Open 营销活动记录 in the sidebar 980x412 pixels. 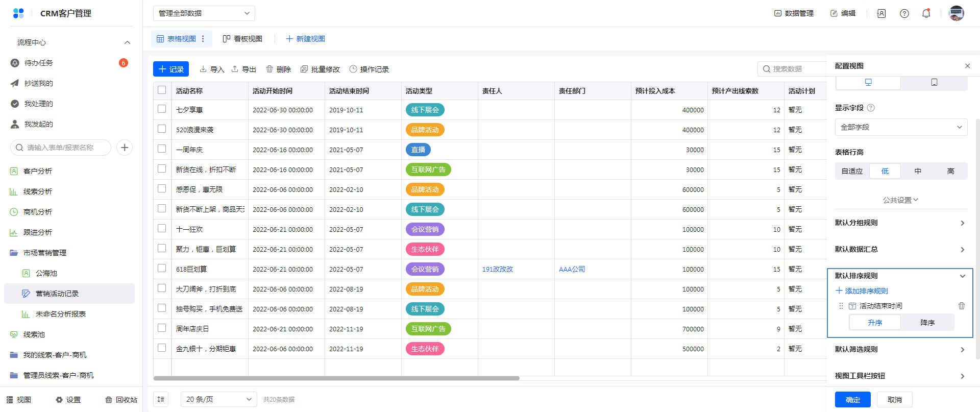coord(57,294)
